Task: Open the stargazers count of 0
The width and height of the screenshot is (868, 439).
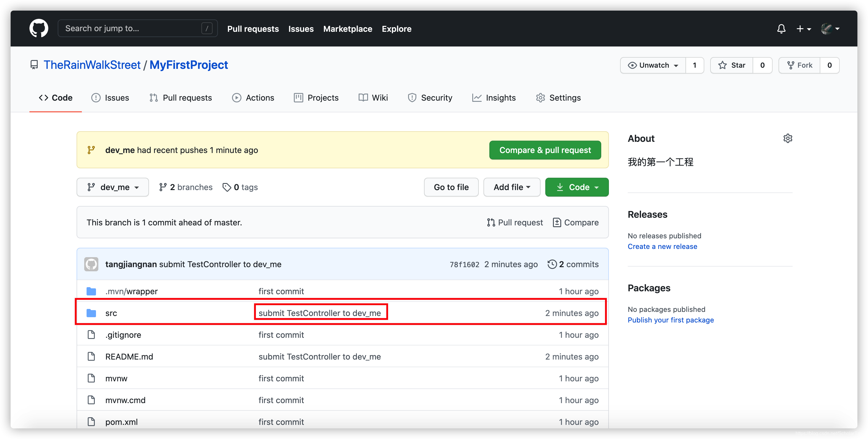Action: [x=762, y=65]
